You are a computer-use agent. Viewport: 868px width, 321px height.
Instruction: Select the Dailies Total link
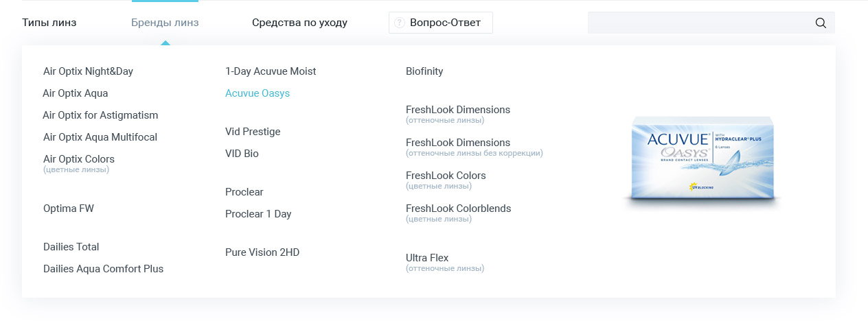point(71,247)
